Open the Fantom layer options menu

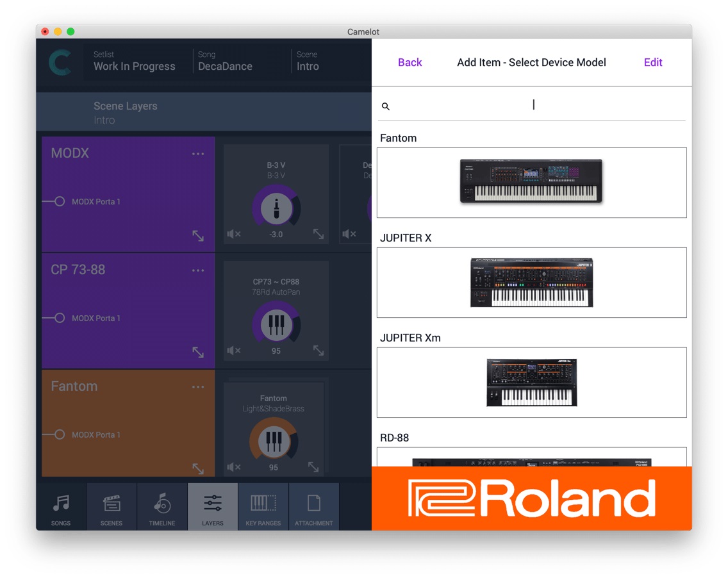[x=198, y=387]
